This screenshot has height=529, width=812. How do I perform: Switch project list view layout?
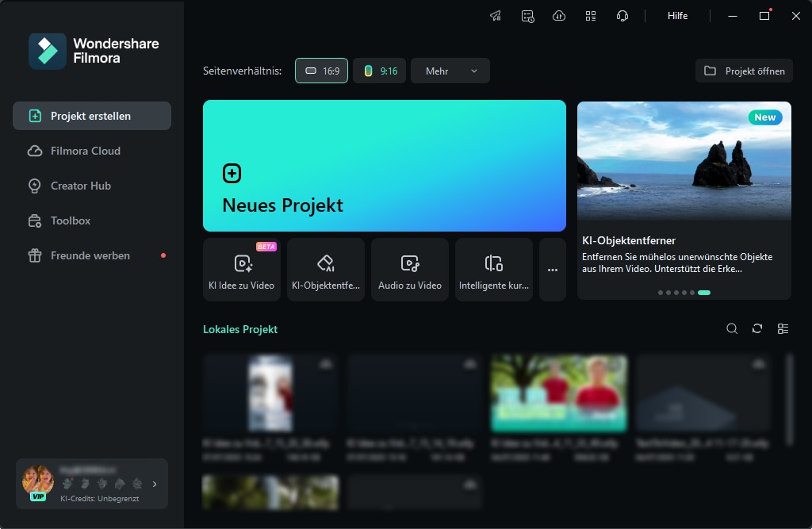[783, 328]
